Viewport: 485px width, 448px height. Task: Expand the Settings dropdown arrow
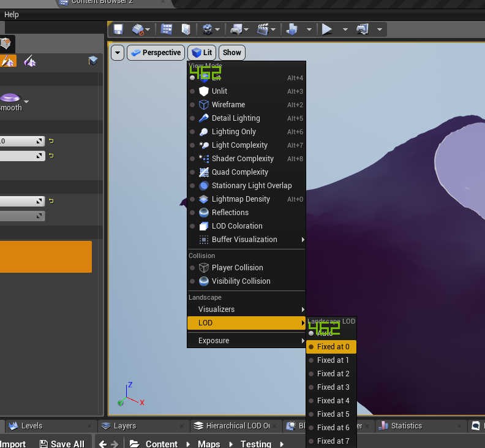click(217, 29)
